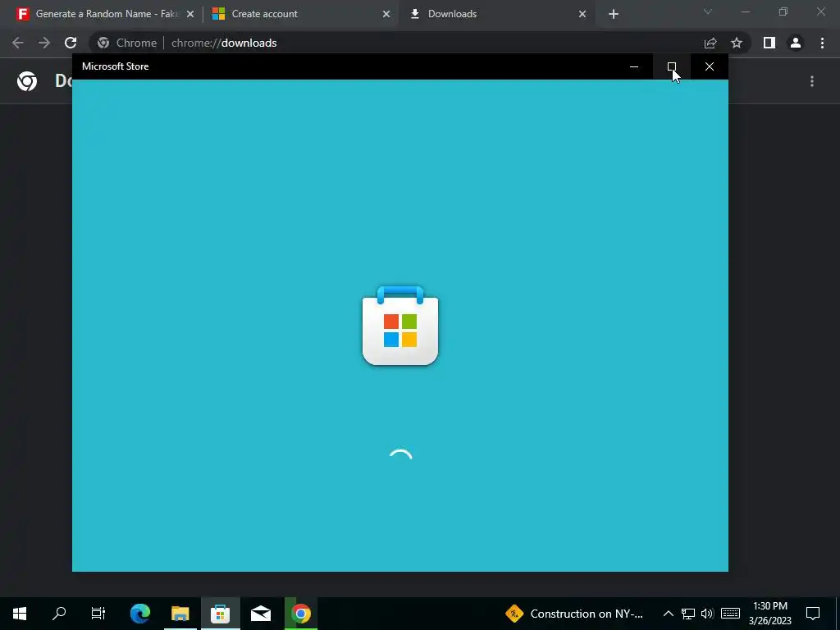
Task: Open Chrome three-dot main menu
Action: pyautogui.click(x=822, y=43)
